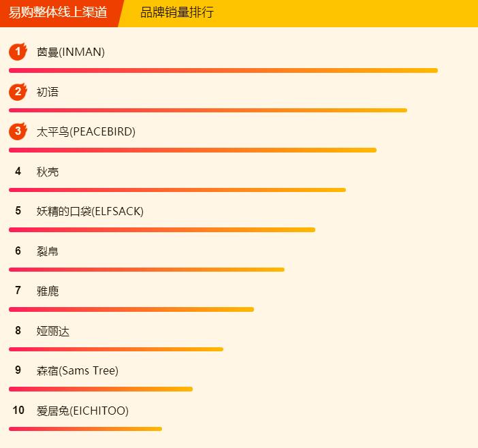This screenshot has width=478, height=448.
Task: Select the 秋壳 brand name
Action: (48, 172)
